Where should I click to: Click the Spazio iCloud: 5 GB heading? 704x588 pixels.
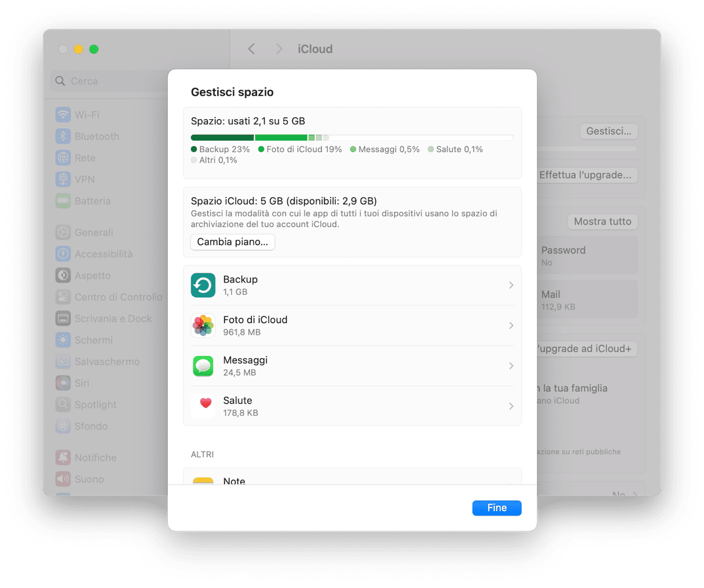pyautogui.click(x=284, y=201)
